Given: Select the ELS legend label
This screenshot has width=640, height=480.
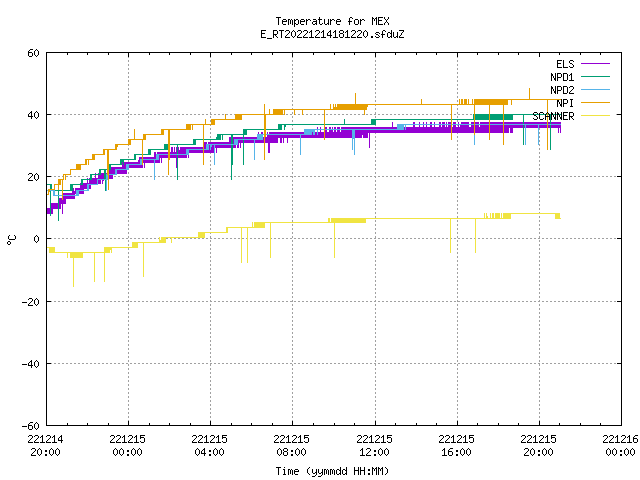Looking at the screenshot, I should [x=565, y=64].
